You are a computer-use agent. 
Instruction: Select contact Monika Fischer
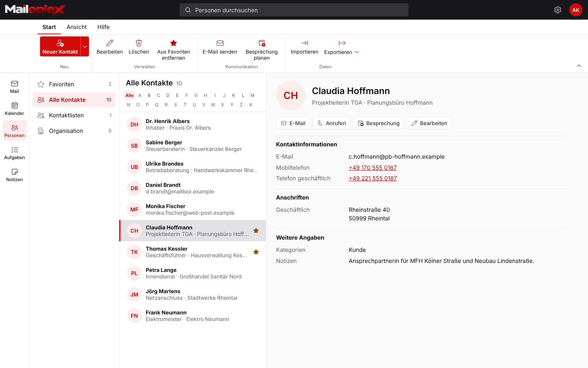[x=193, y=209]
